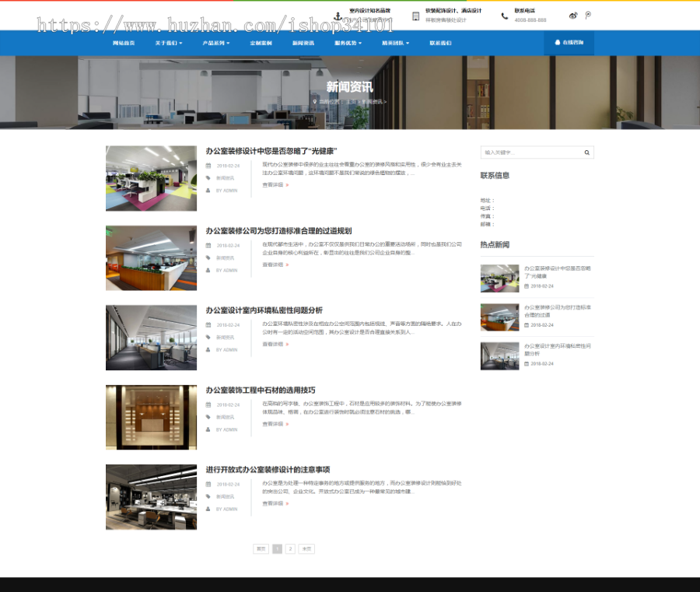Open article 办公室设计室内环境私密性问题分析

(264, 310)
